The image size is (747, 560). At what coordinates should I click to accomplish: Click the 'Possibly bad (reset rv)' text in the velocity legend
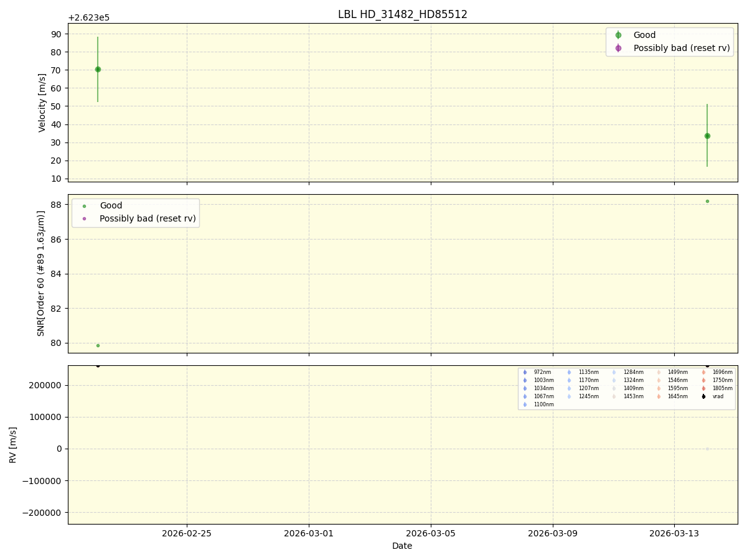pyautogui.click(x=682, y=48)
